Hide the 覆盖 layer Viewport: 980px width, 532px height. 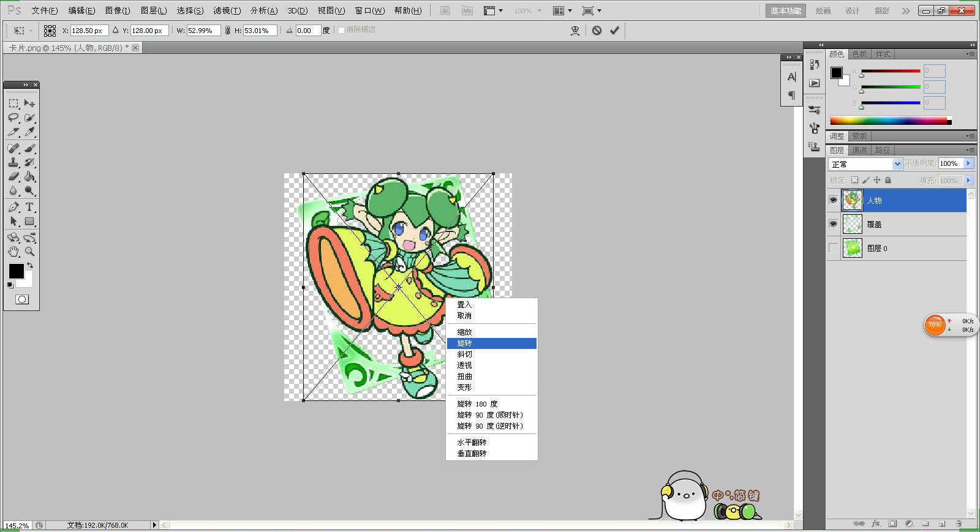833,224
